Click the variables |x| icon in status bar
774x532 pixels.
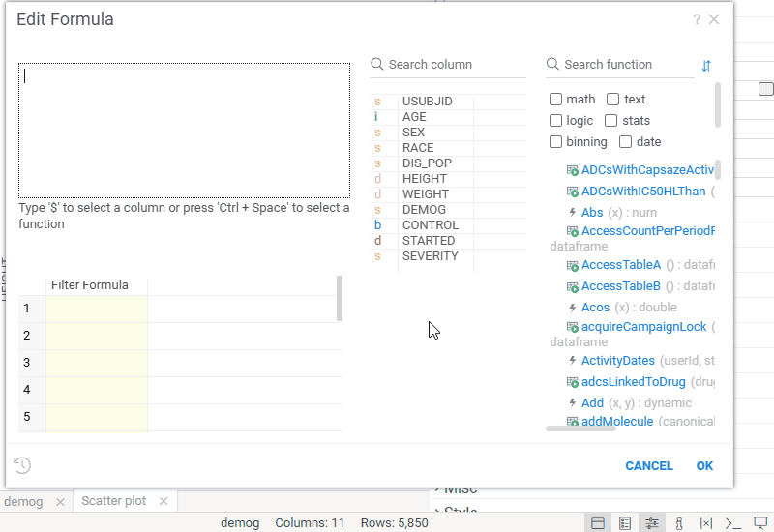706,523
